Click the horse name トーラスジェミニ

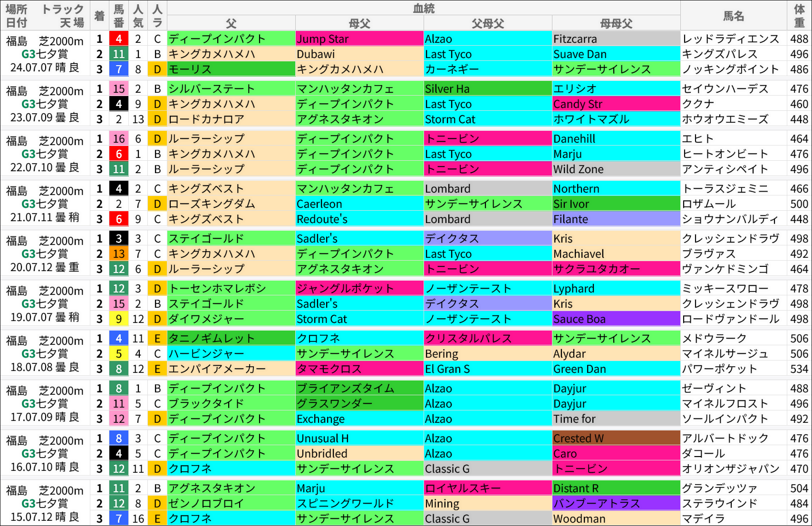[x=725, y=189]
